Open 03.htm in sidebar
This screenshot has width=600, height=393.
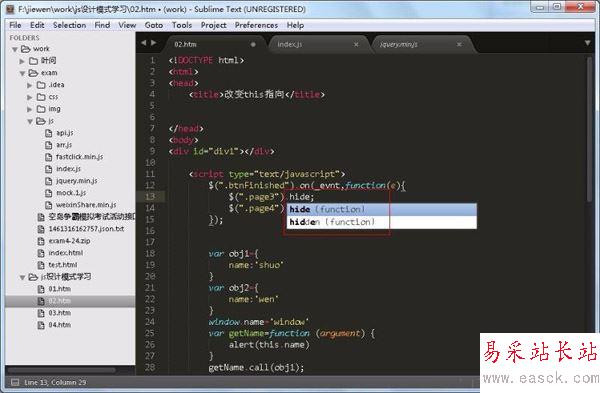[x=60, y=313]
